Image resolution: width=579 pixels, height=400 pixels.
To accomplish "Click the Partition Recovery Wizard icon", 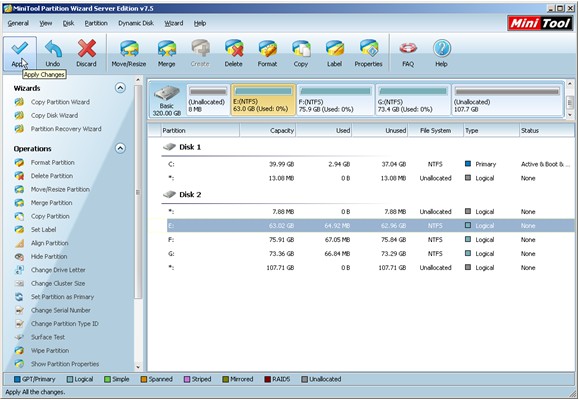I will pos(19,129).
